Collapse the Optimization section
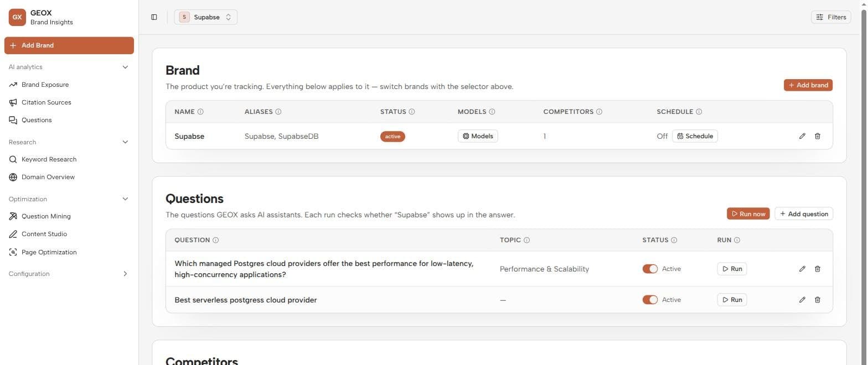868x365 pixels. [125, 199]
